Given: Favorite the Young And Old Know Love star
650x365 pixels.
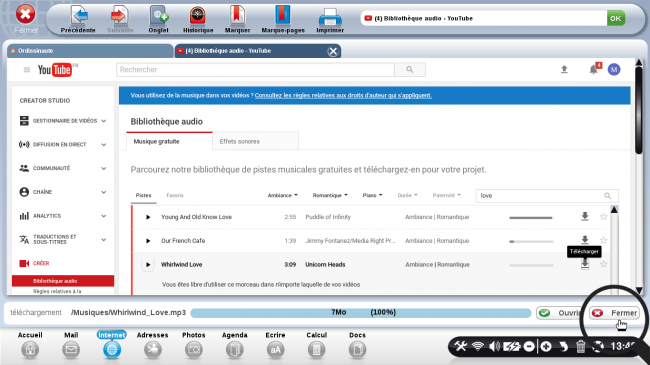Looking at the screenshot, I should coord(604,217).
